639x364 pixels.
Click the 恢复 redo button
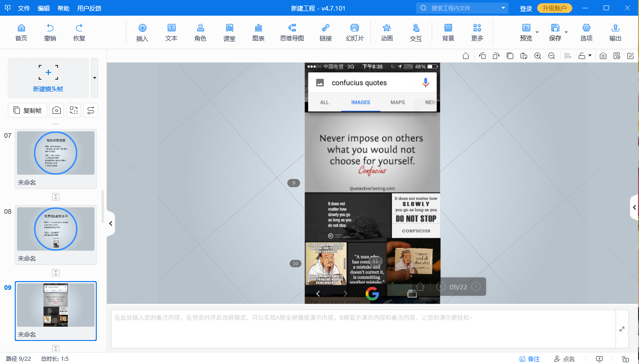(79, 32)
